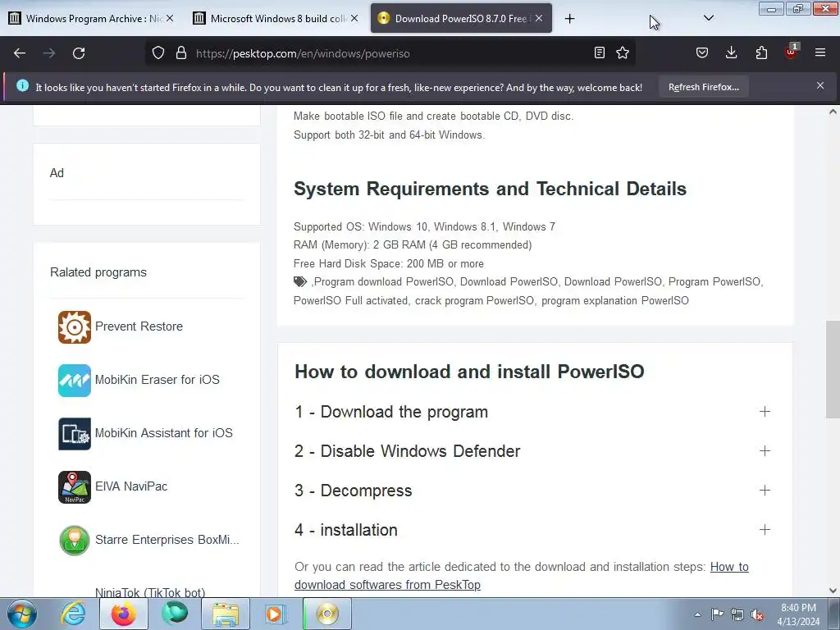Open the Firefox application menu
840x630 pixels.
(820, 53)
